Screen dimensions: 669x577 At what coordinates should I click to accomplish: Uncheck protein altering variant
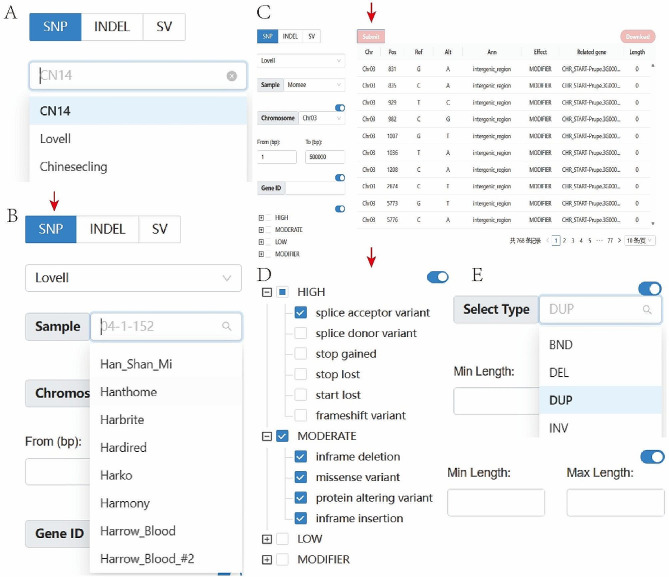(x=301, y=498)
